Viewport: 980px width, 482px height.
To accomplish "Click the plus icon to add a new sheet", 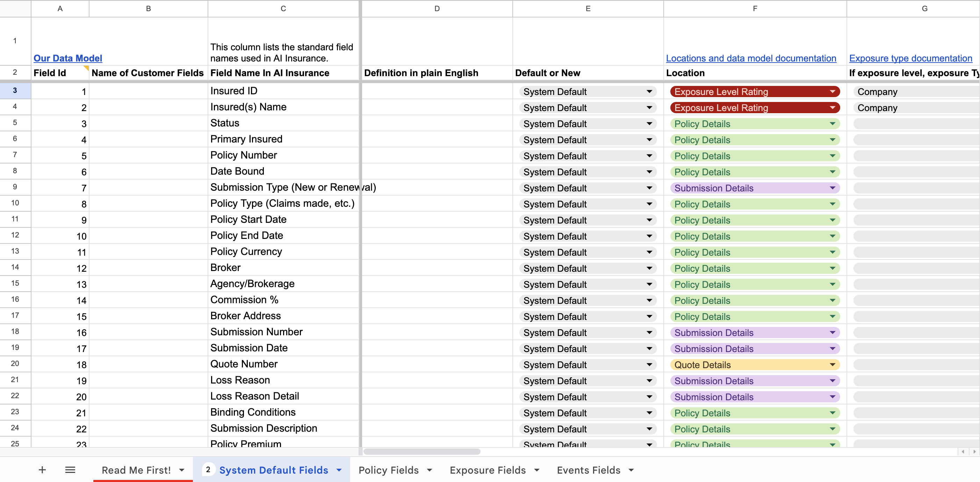I will click(x=42, y=470).
